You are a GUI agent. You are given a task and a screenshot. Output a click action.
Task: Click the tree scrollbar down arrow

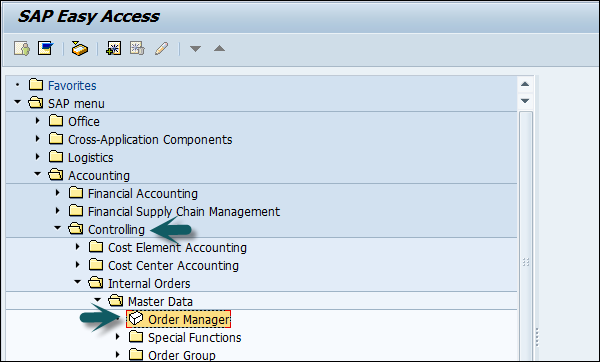525,101
